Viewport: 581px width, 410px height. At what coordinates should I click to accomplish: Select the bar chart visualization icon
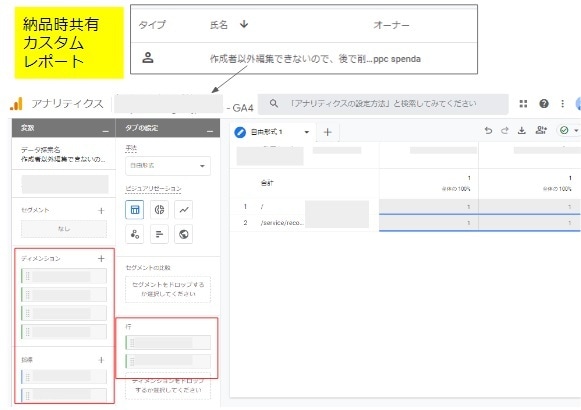(159, 234)
